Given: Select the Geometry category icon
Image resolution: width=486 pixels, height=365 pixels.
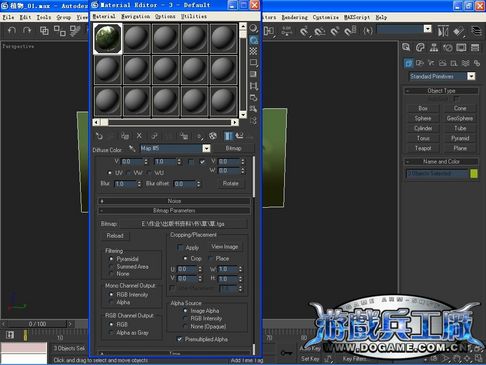Looking at the screenshot, I should pos(409,63).
